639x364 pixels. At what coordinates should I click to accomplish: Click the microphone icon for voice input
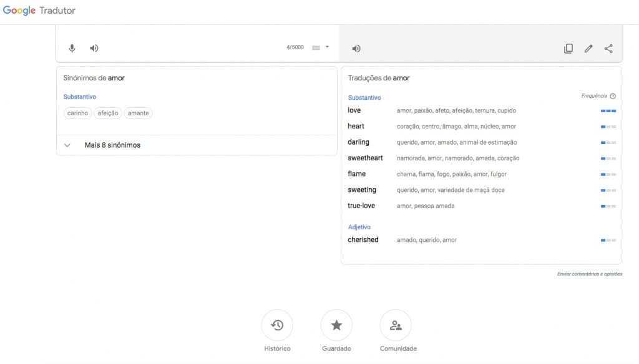coord(71,47)
